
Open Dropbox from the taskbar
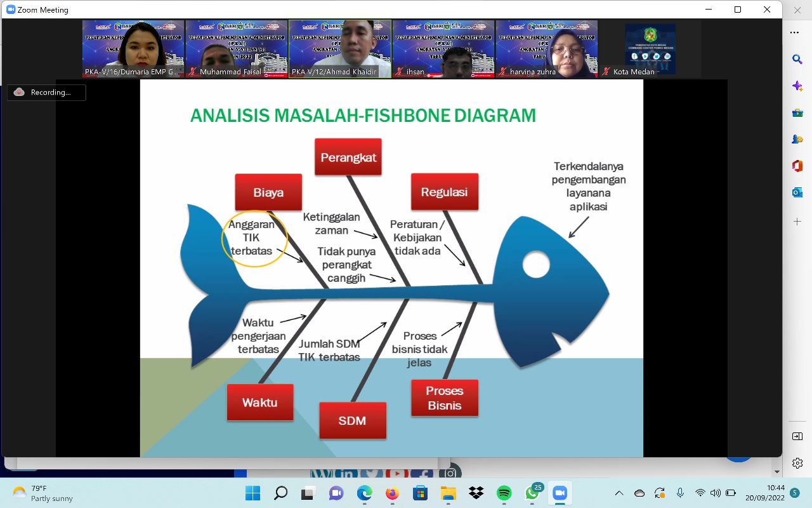476,493
